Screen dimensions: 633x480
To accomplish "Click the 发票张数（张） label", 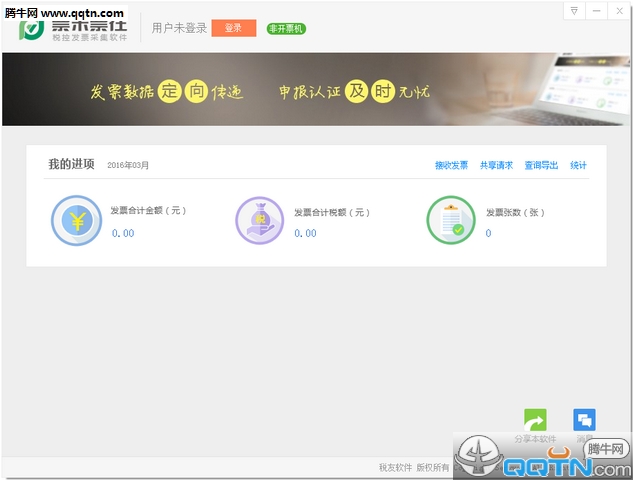I will tap(516, 212).
